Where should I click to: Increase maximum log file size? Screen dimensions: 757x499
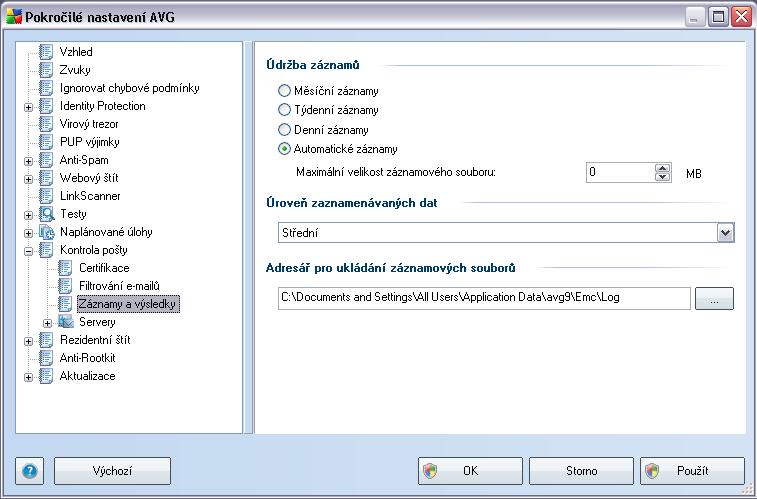(663, 167)
